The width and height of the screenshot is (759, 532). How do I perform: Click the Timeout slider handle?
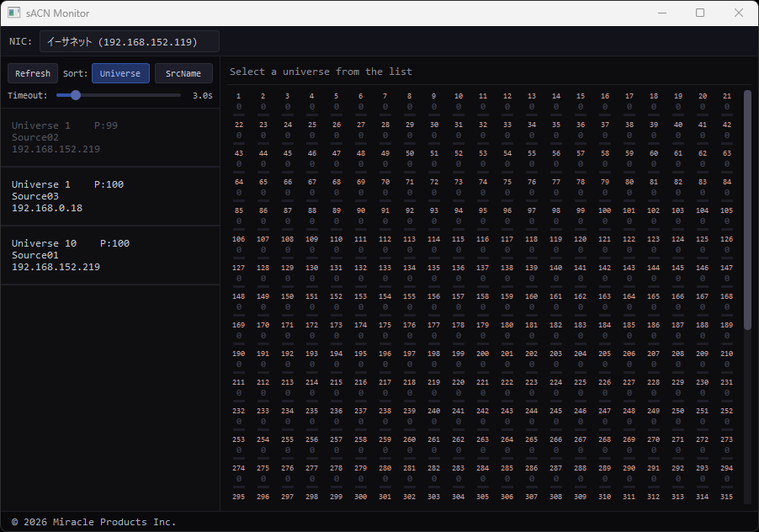(76, 95)
